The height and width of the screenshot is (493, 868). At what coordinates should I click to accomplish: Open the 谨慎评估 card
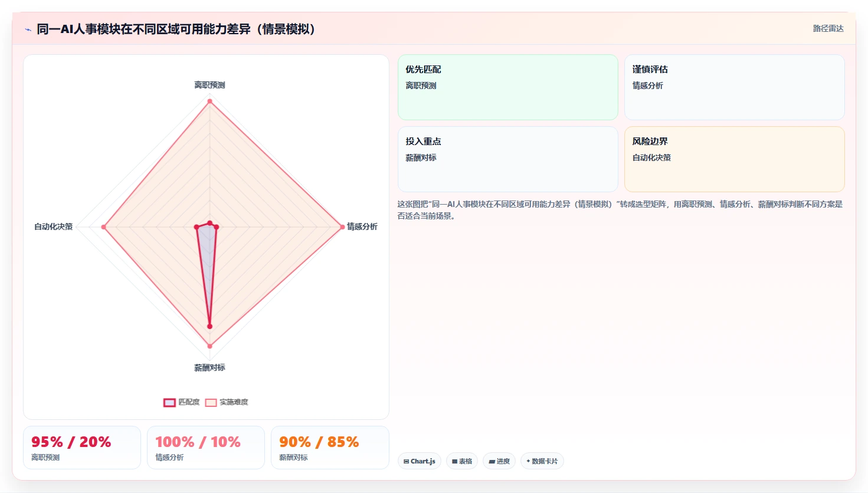click(735, 87)
